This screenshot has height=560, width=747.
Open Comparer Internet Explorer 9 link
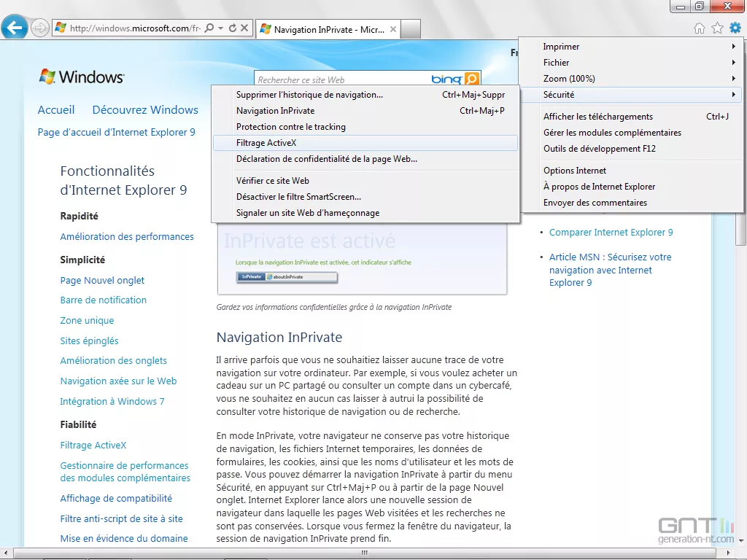click(x=611, y=233)
